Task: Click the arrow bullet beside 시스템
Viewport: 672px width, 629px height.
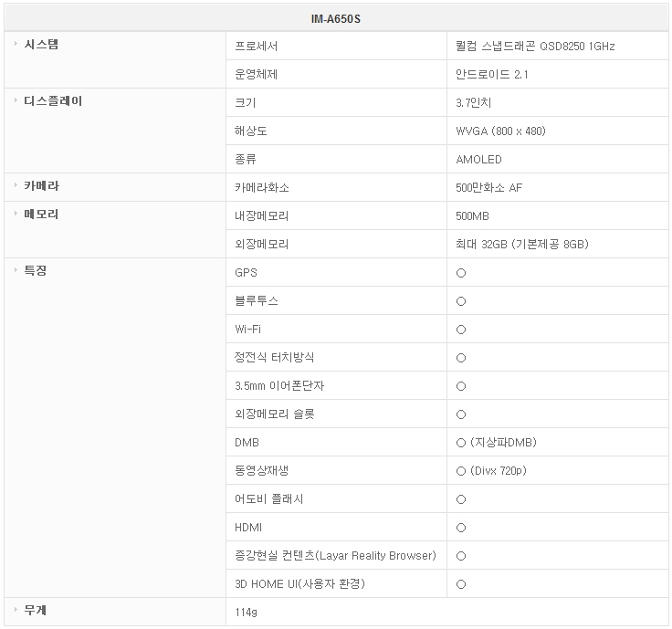Action: (x=16, y=43)
